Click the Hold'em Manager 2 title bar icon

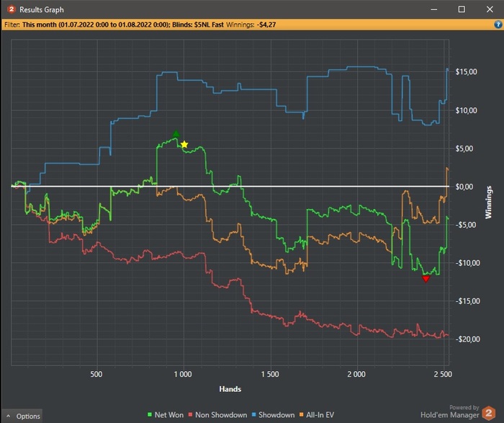tap(12, 9)
